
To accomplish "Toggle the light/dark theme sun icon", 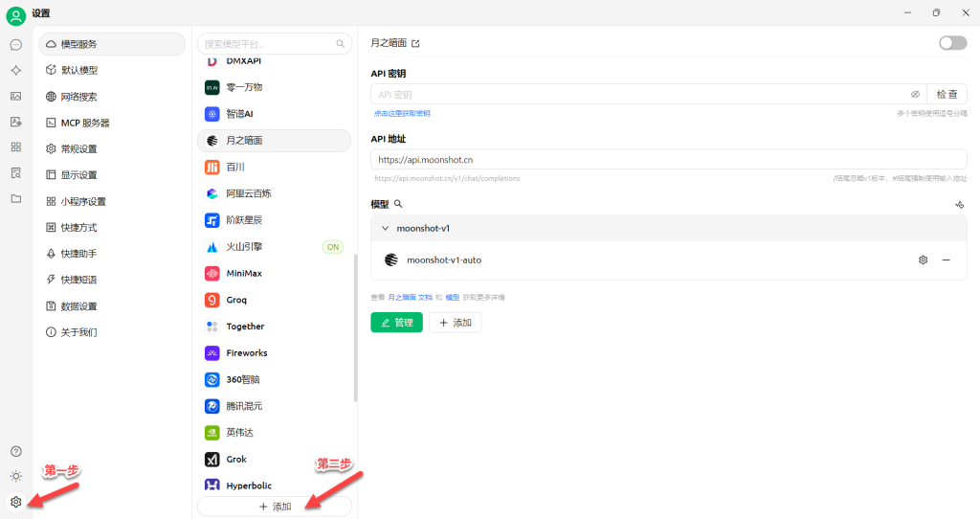I will (x=16, y=477).
